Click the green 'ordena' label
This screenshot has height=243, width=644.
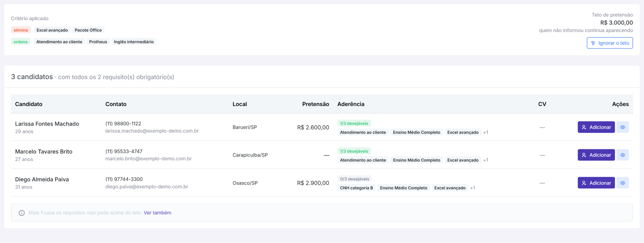[21, 42]
